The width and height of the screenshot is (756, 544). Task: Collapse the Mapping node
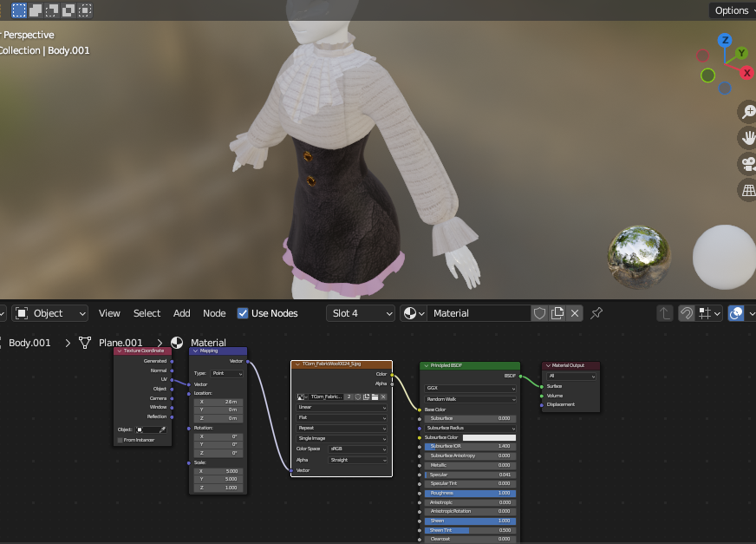(x=196, y=351)
